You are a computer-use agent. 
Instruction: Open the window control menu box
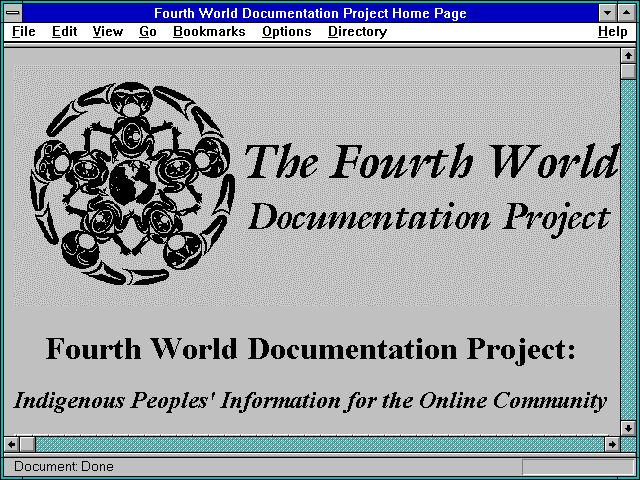pyautogui.click(x=13, y=13)
